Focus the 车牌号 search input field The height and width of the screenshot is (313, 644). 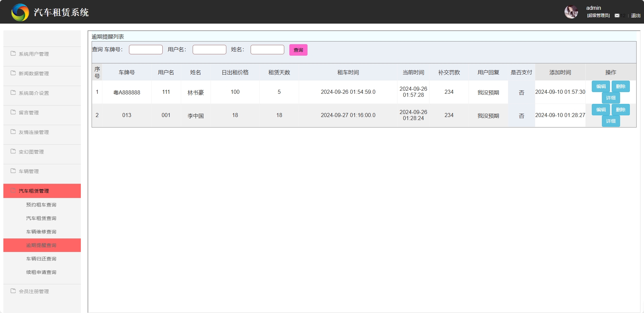tap(146, 50)
